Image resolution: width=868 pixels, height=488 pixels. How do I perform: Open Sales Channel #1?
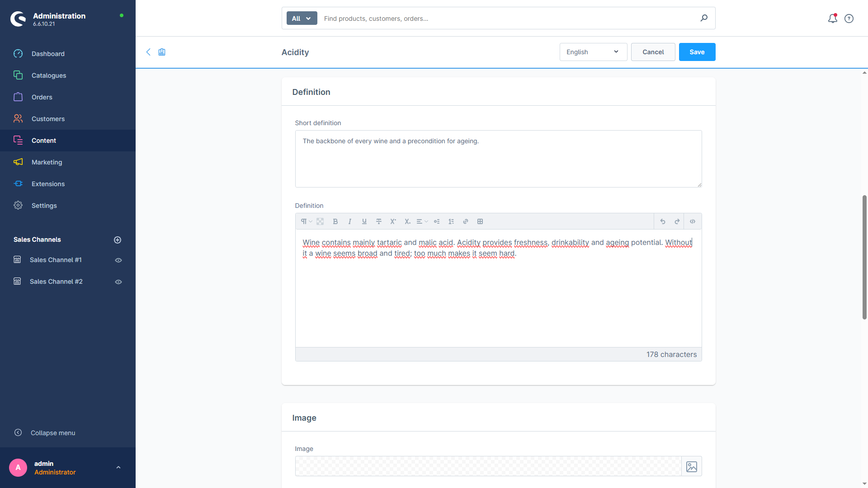[56, 260]
